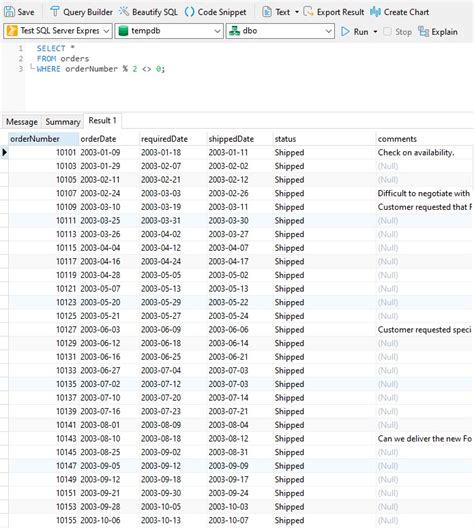Click Beautify SQL wand icon
Viewport: 474px width, 528px height.
pyautogui.click(x=124, y=12)
